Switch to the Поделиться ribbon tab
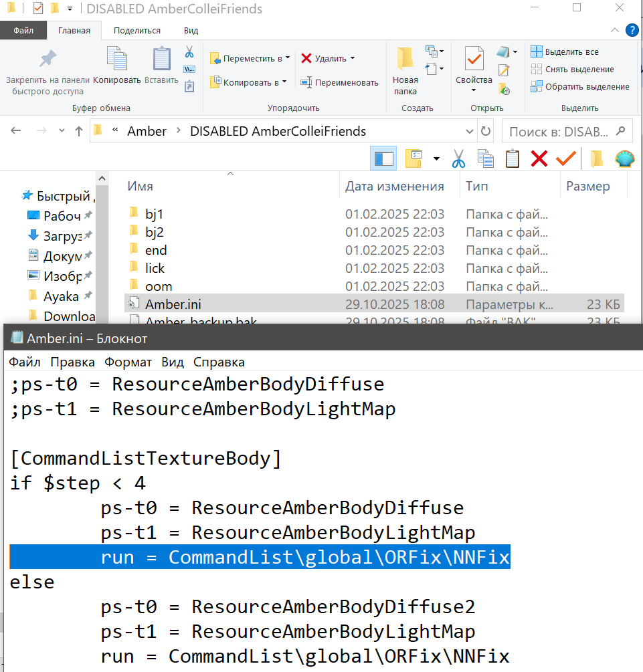This screenshot has width=643, height=672. click(x=137, y=31)
